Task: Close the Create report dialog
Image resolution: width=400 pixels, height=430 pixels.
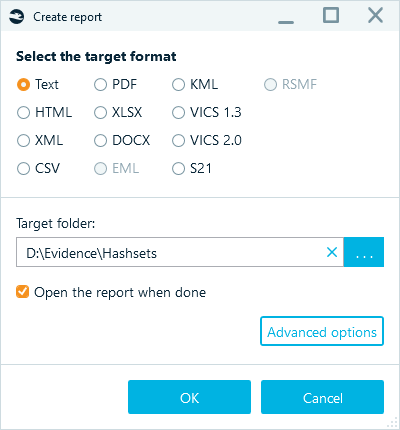Action: click(375, 15)
